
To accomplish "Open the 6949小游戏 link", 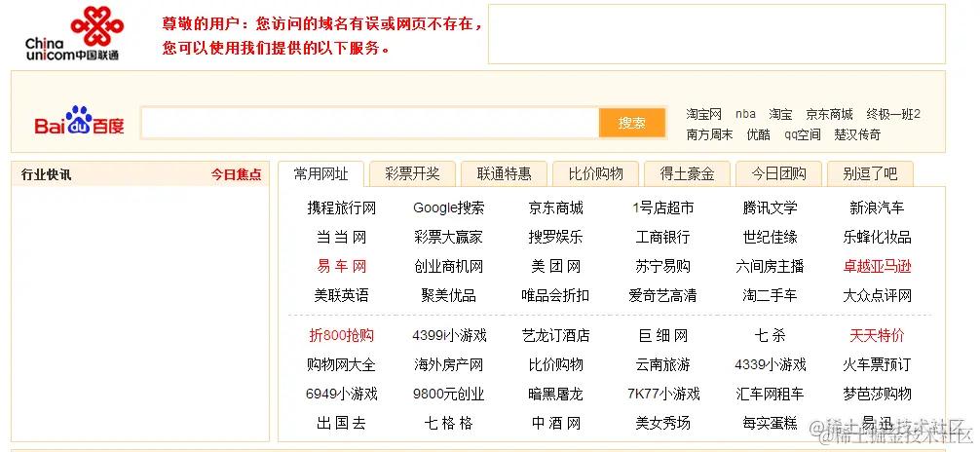I will coord(341,394).
